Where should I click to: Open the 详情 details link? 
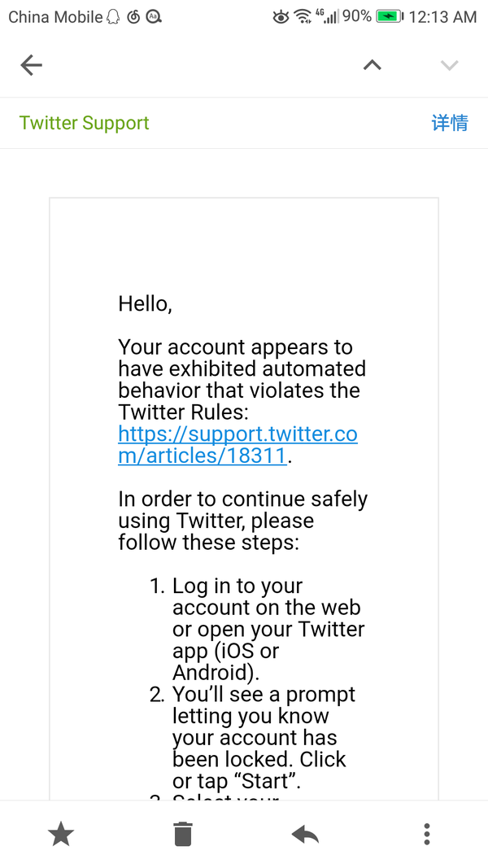click(450, 123)
